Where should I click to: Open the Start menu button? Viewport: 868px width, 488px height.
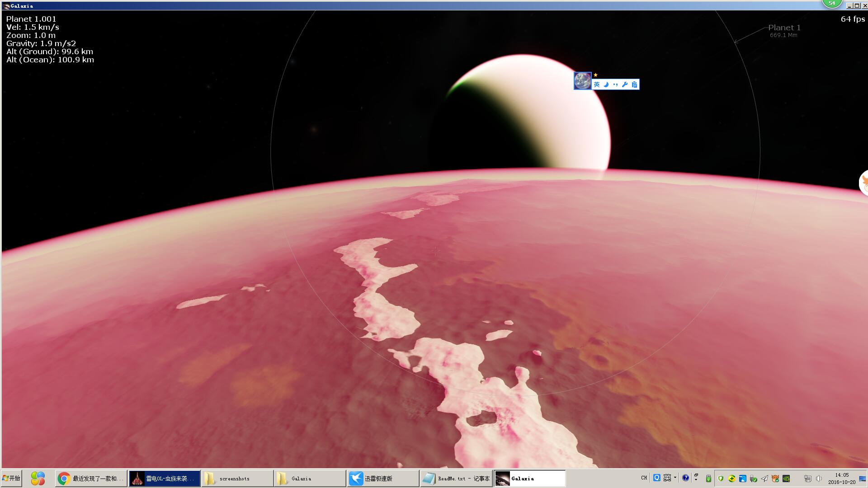tap(11, 478)
